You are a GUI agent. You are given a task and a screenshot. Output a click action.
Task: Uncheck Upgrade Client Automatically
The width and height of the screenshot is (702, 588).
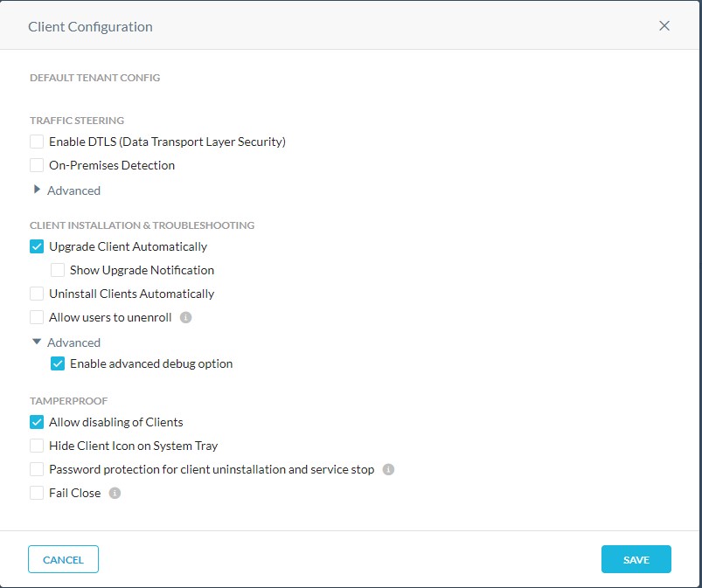36,246
